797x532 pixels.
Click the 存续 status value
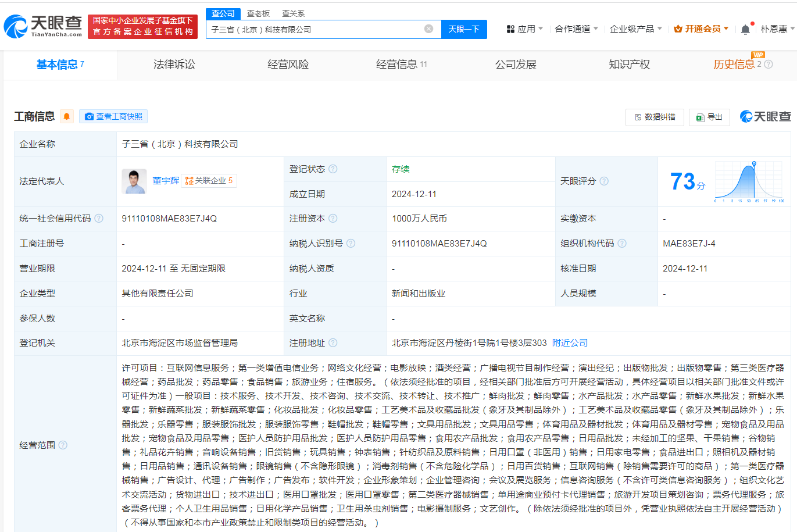(401, 169)
